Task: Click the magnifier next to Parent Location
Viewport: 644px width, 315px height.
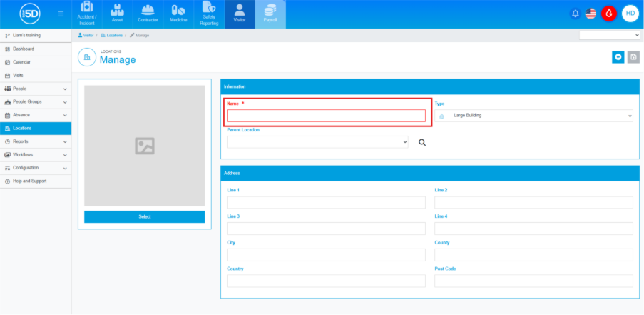Action: click(422, 142)
